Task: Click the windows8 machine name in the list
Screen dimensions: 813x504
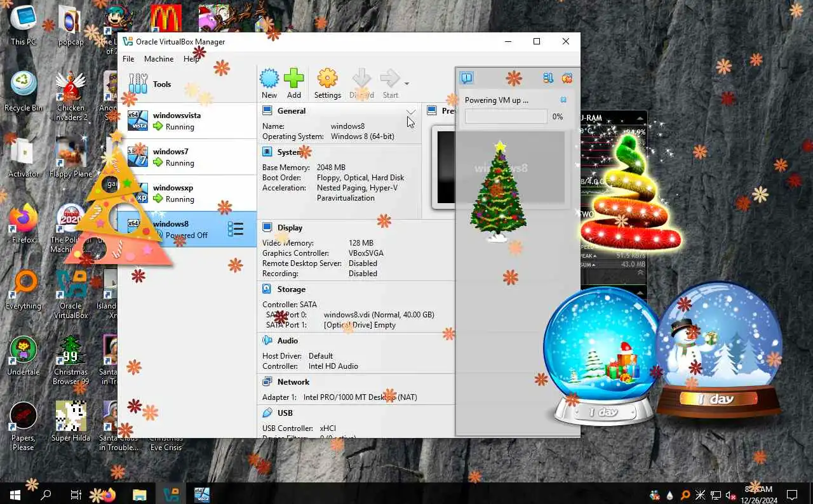Action: click(x=171, y=223)
